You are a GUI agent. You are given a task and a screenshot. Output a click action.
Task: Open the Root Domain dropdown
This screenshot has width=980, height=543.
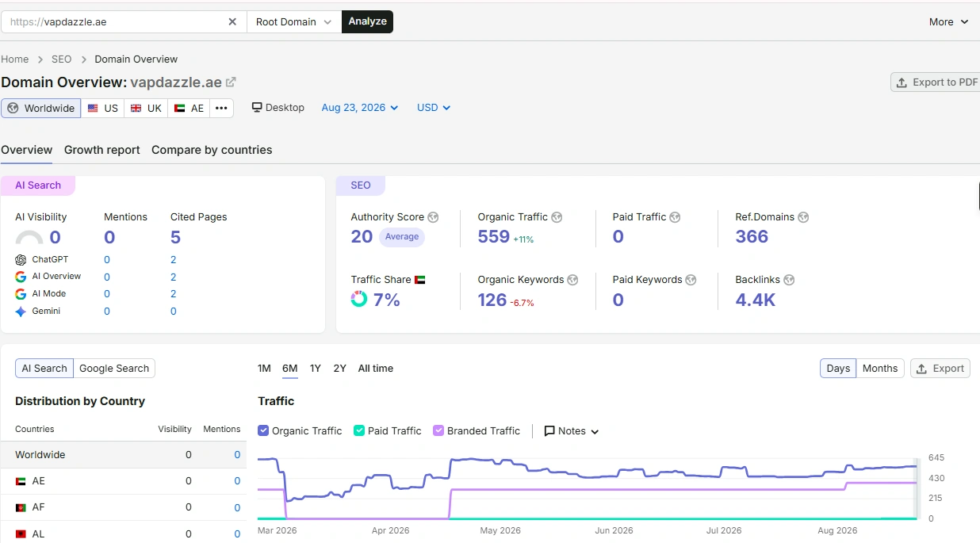pos(294,22)
